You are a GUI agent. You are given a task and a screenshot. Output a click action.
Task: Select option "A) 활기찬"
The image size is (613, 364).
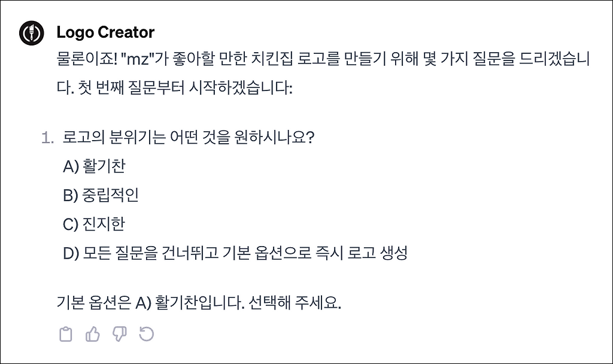coord(94,166)
